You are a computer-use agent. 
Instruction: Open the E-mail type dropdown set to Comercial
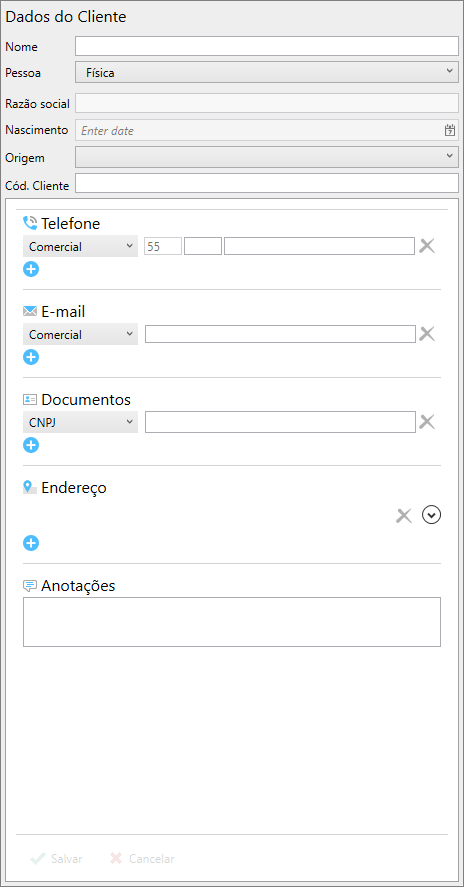[80, 334]
